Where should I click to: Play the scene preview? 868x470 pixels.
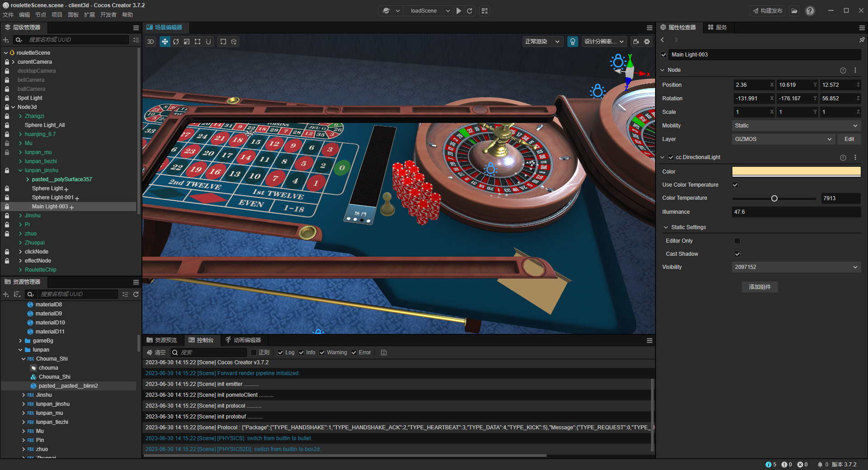(459, 11)
